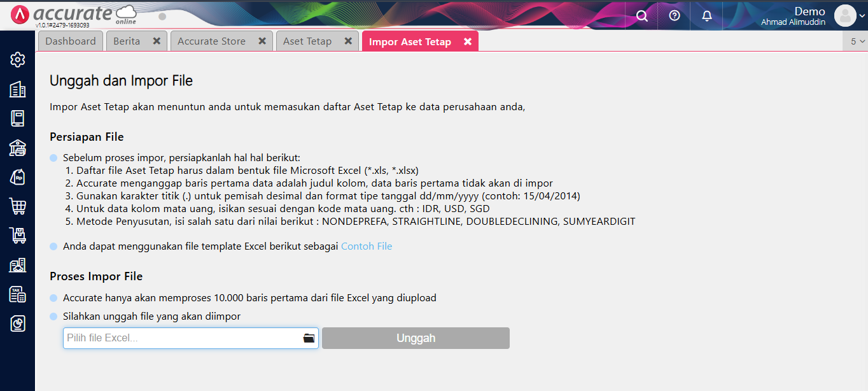Open the Company building icon in sidebar
Screen dimensions: 868x391
(18, 89)
